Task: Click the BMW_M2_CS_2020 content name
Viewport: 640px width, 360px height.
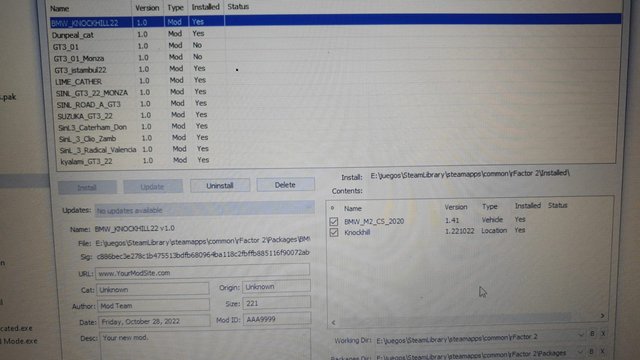Action: tap(374, 221)
